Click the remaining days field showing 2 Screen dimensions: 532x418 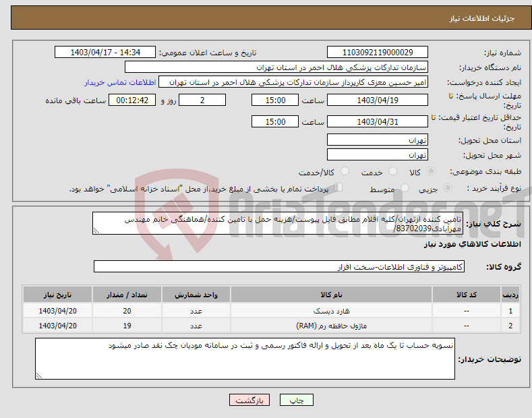click(202, 100)
